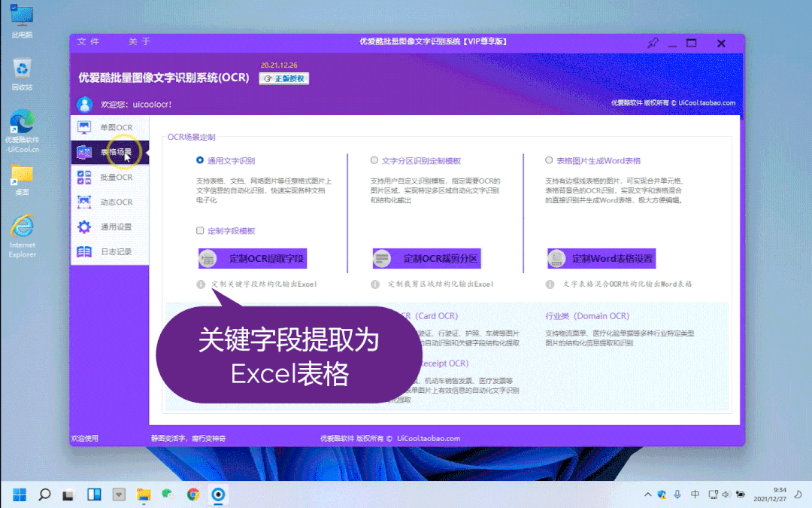Click the hint 定制关键字段结构化输出Excel
812x508 pixels.
(264, 284)
